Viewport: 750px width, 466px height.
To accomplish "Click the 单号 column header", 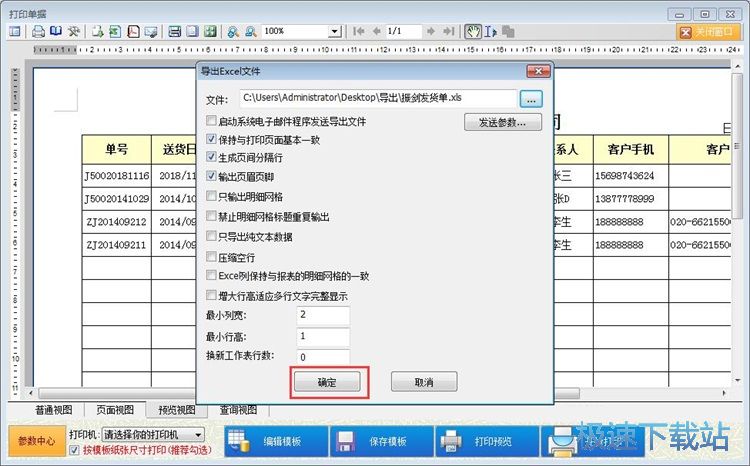I will [117, 150].
